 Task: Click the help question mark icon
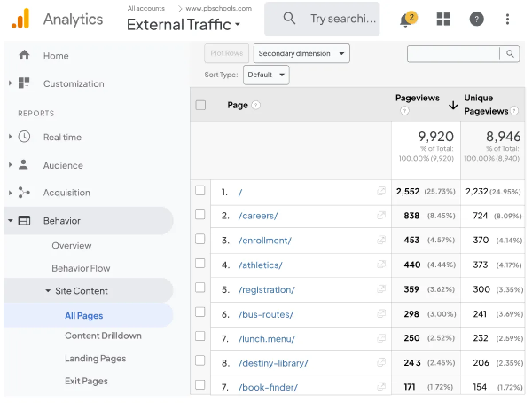477,19
